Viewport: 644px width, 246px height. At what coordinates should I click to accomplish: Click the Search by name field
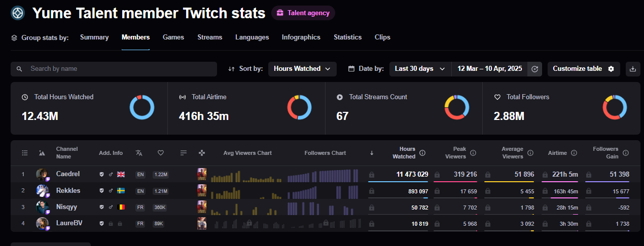point(114,69)
